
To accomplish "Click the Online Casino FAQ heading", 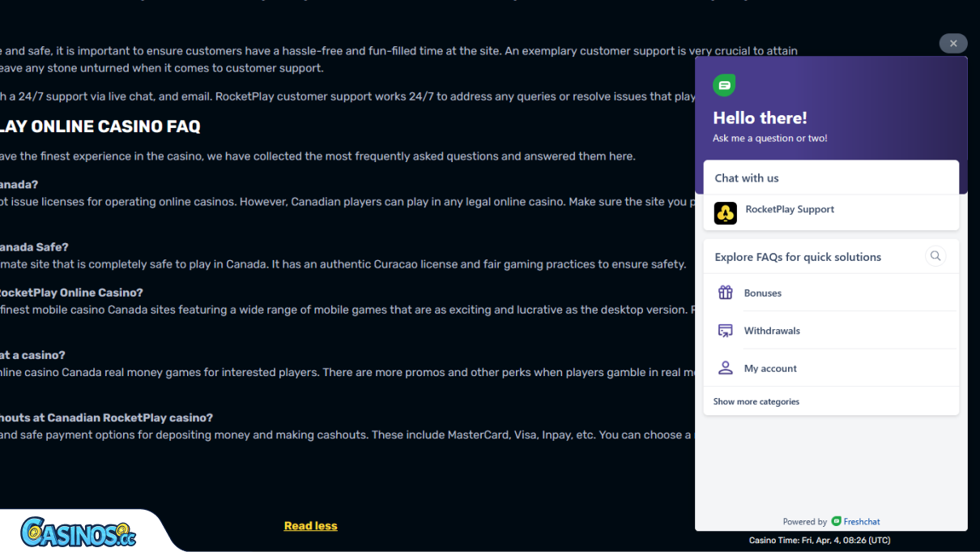I will pos(100,126).
